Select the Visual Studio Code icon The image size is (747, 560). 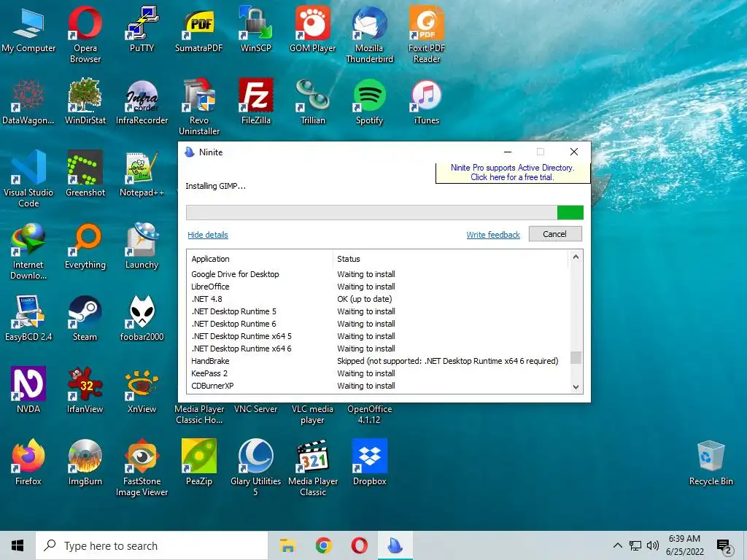click(28, 179)
